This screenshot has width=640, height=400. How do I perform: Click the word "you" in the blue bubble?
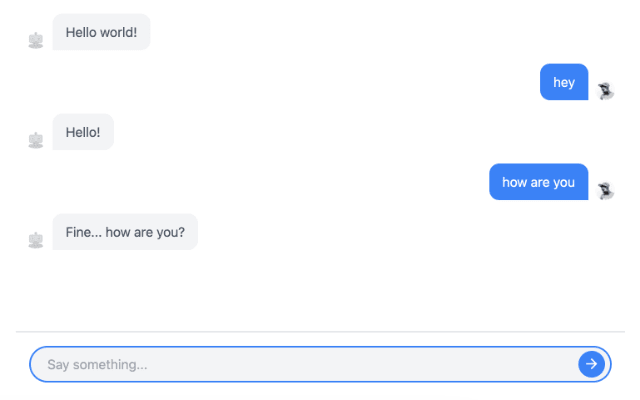click(x=564, y=183)
